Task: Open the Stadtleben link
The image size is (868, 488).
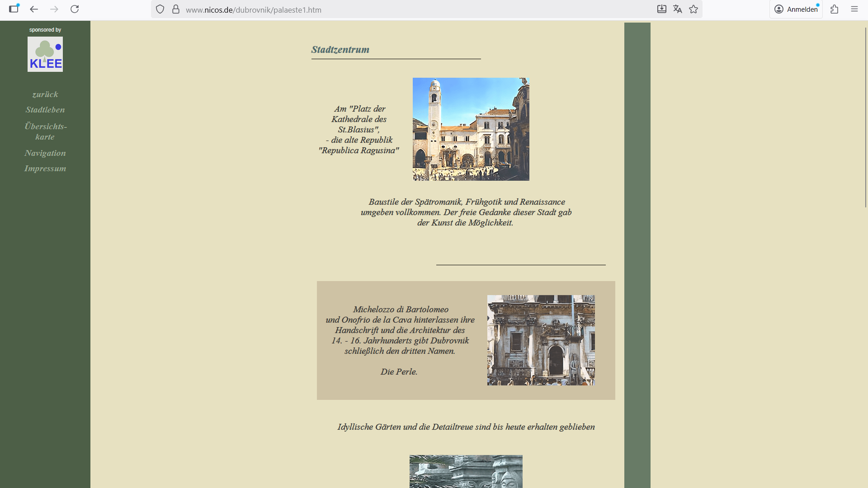Action: pos(45,110)
